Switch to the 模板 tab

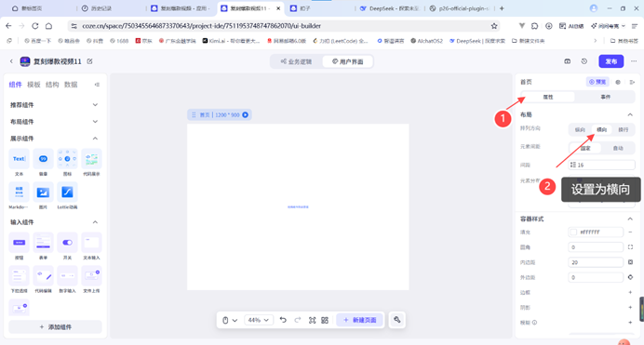34,85
